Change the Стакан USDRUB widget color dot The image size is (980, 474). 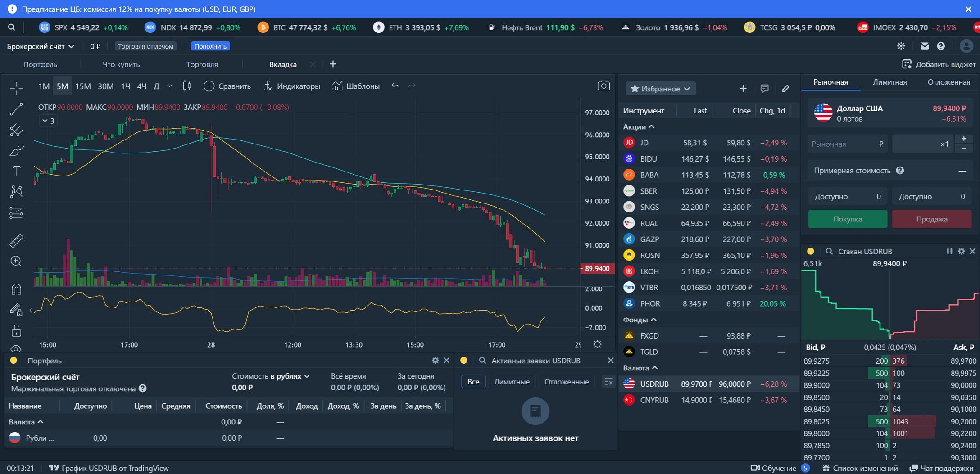[x=811, y=251]
